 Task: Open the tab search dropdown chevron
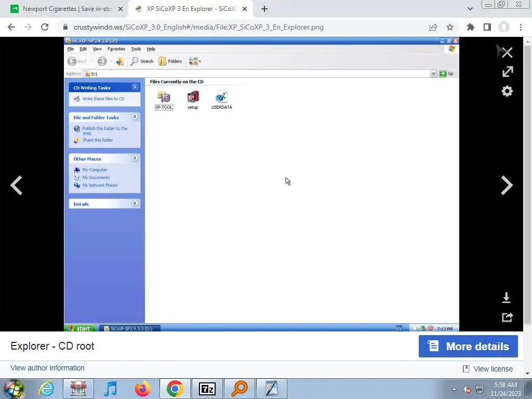coord(470,9)
